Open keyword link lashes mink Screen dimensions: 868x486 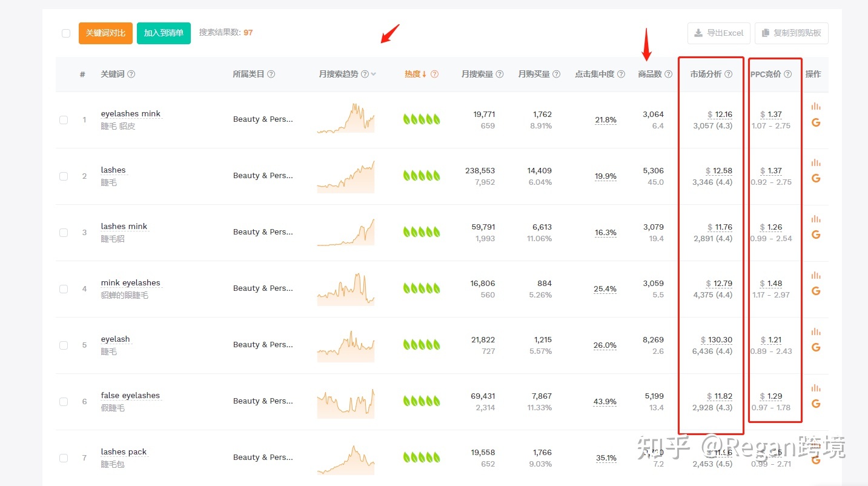(x=124, y=226)
